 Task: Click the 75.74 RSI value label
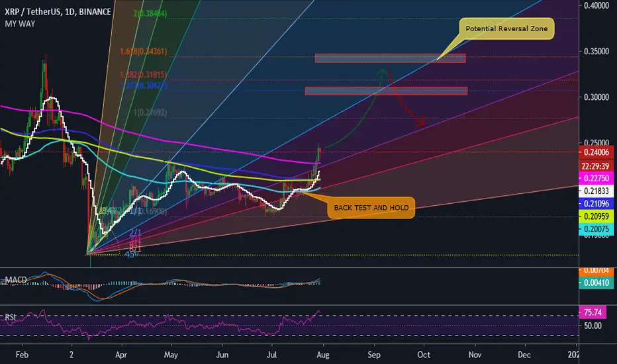pyautogui.click(x=593, y=312)
